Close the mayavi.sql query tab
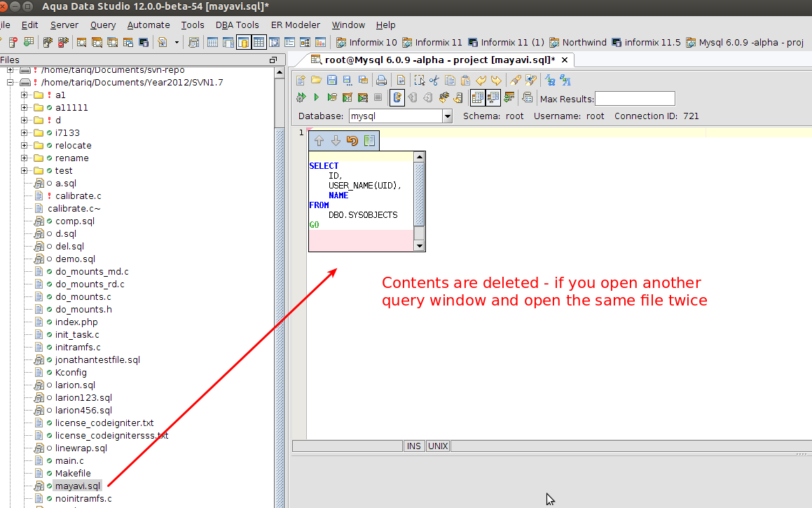812x508 pixels. pos(565,60)
